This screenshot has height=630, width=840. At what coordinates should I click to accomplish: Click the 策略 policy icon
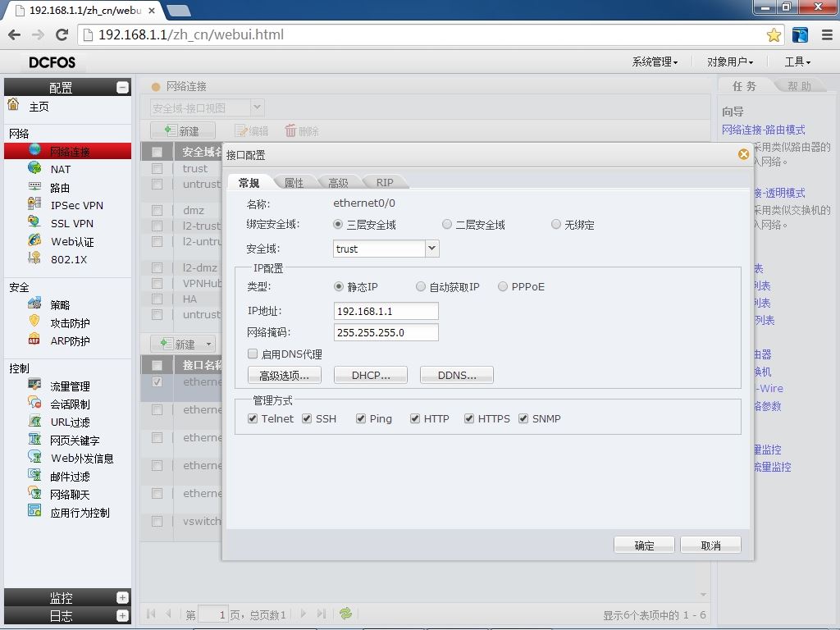click(x=34, y=304)
